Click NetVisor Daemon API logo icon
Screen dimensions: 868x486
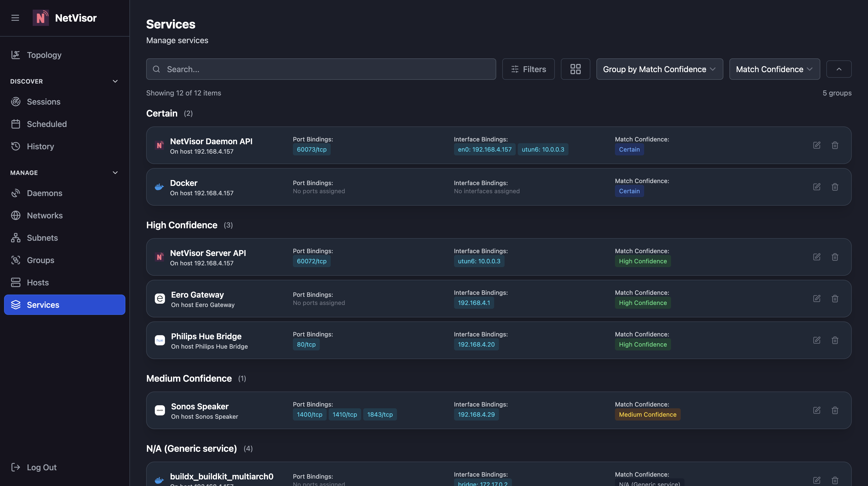click(159, 145)
